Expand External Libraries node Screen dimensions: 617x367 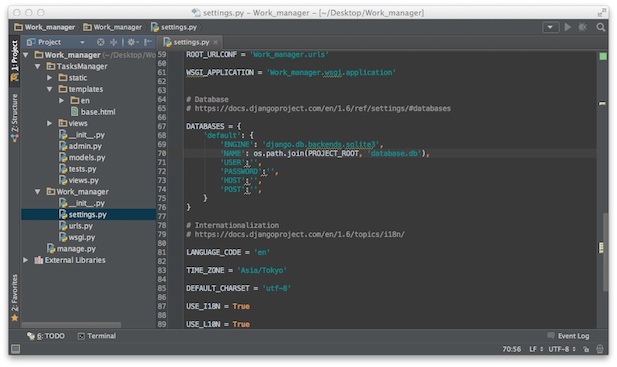(26, 260)
